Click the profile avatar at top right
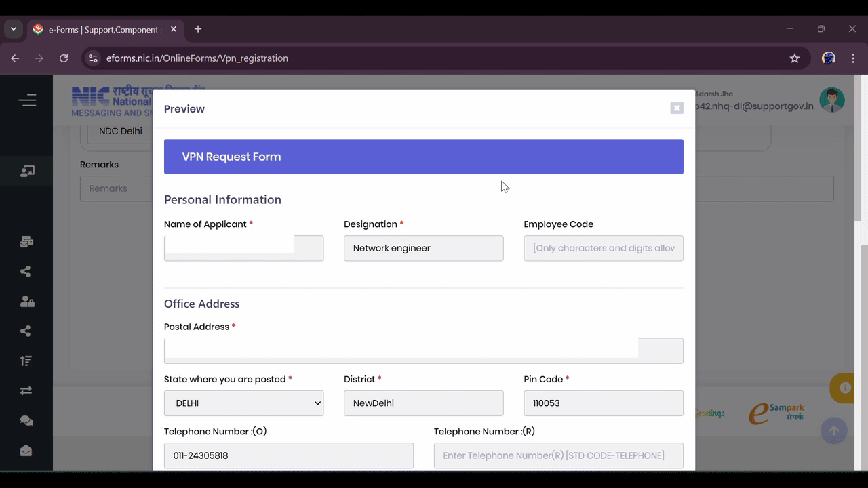Image resolution: width=868 pixels, height=488 pixels. point(832,99)
